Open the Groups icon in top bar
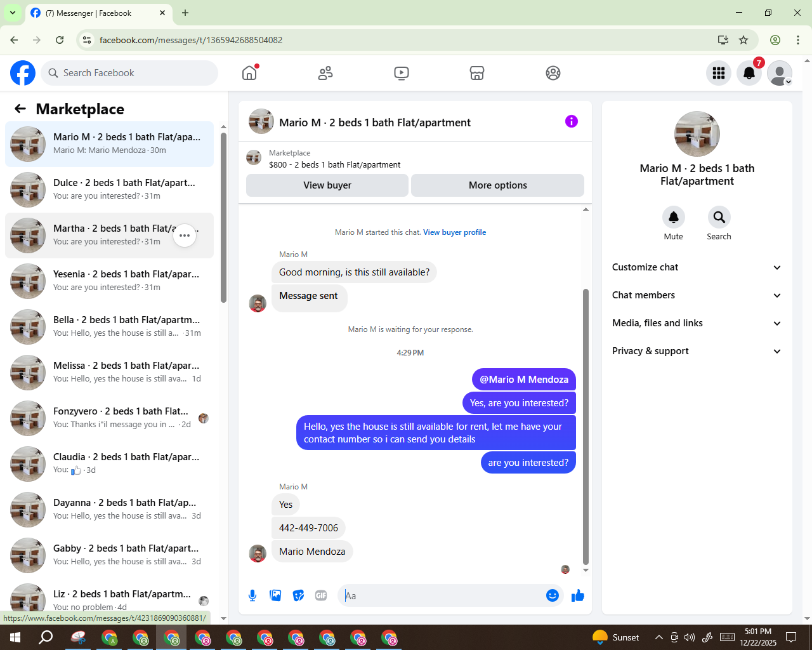Image resolution: width=812 pixels, height=650 pixels. [553, 73]
